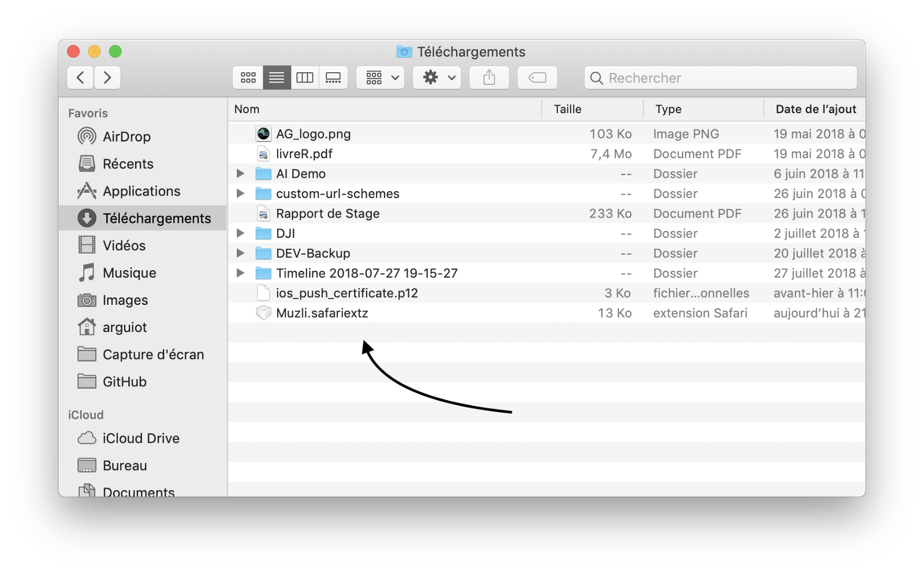Open iCloud Drive in the sidebar
Viewport: 924px width, 574px height.
140,438
